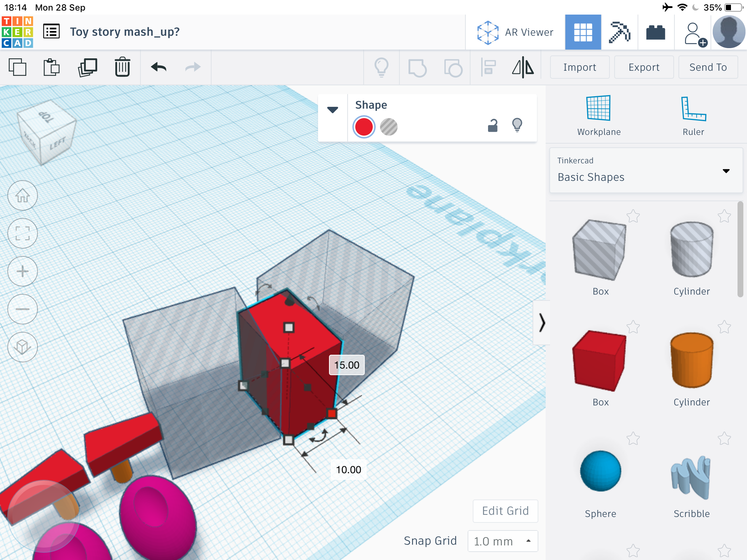Click the Align tool icon

coord(488,67)
